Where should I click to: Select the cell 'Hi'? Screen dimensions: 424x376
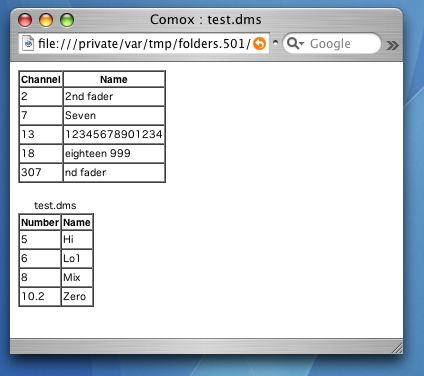77,239
